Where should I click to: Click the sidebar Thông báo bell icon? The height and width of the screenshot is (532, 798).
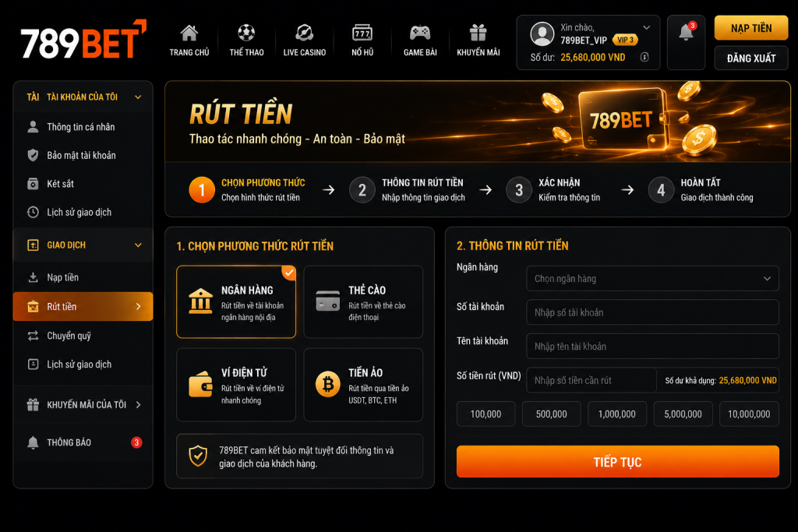33,442
